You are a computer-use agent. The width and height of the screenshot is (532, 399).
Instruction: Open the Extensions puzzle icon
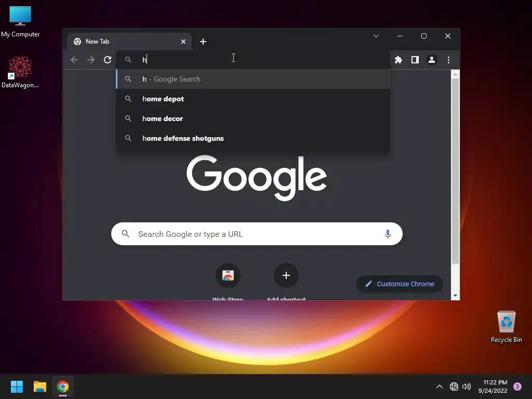tap(398, 60)
